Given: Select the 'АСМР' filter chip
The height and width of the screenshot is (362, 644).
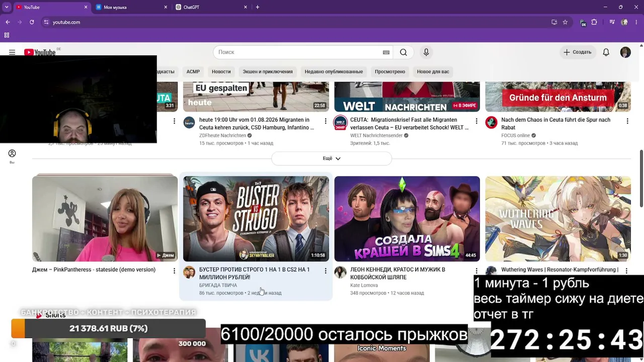Looking at the screenshot, I should (x=193, y=71).
